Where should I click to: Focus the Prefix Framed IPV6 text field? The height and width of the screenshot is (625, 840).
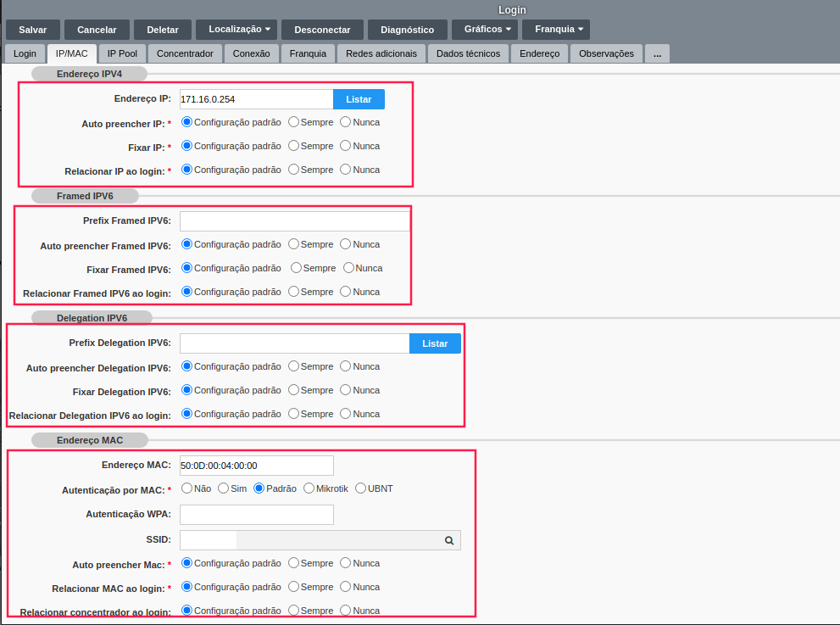point(294,221)
